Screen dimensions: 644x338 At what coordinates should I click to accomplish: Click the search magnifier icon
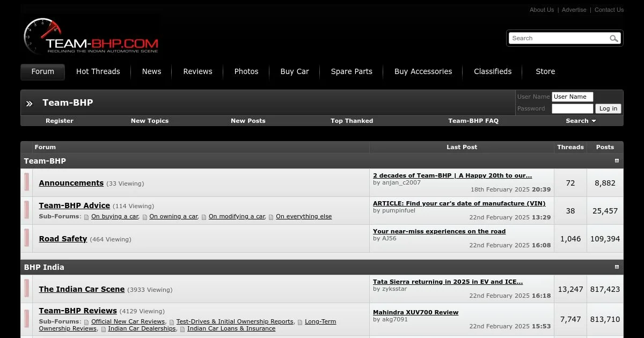pyautogui.click(x=614, y=38)
